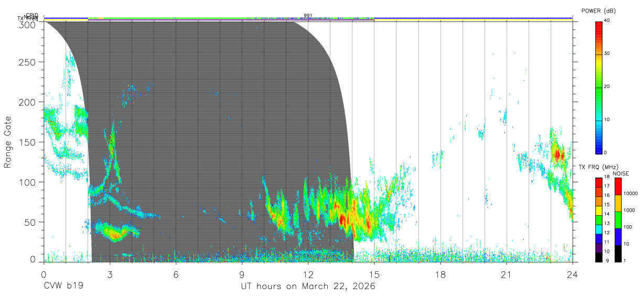Screen dimensions: 644x297
Task: Click the red block on the NOISE scale
Action: (618, 186)
